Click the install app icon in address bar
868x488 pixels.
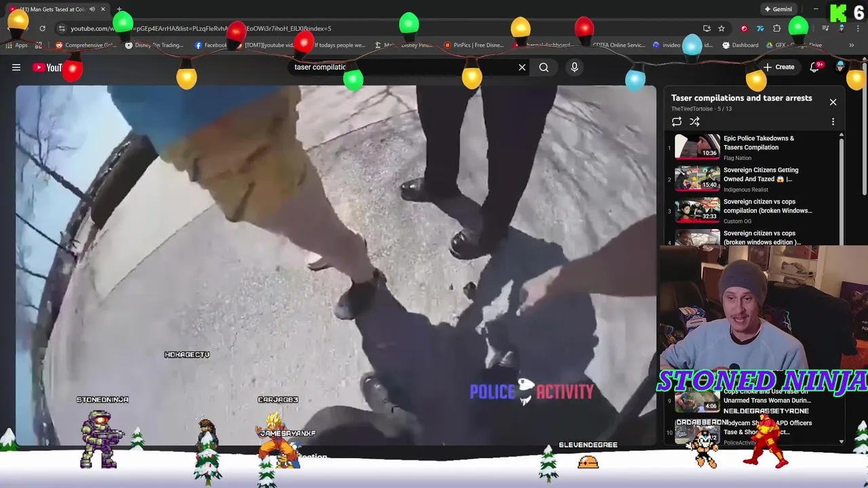pos(707,28)
